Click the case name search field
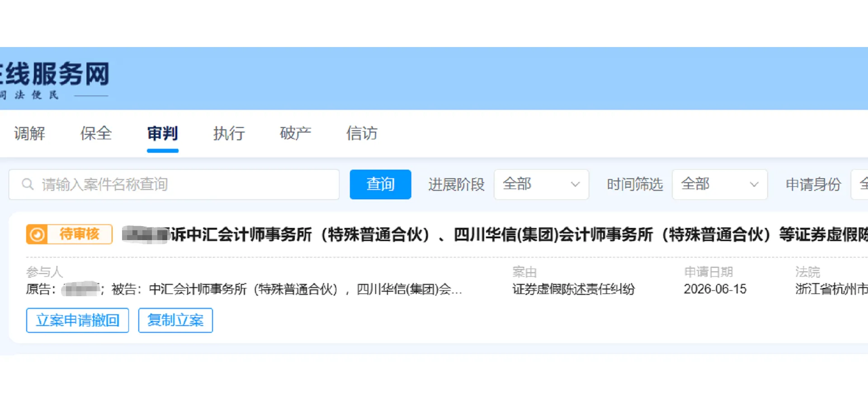This screenshot has height=402, width=868. click(x=174, y=184)
